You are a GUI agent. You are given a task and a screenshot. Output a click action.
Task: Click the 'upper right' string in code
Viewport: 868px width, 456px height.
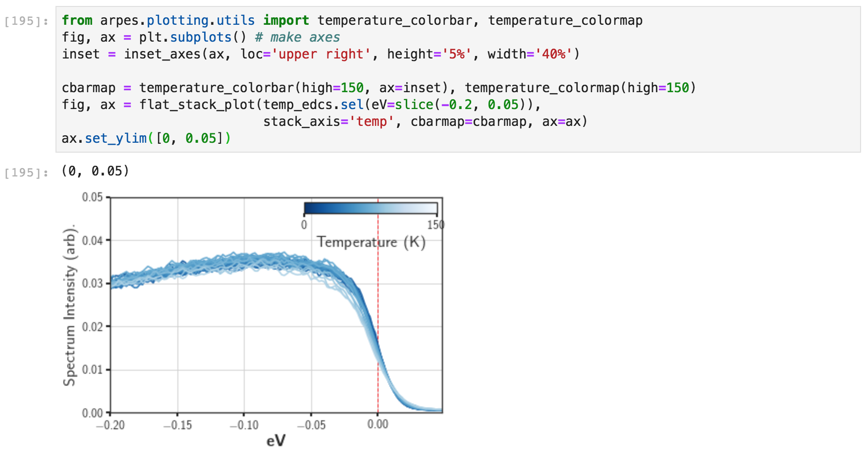[x=321, y=54]
